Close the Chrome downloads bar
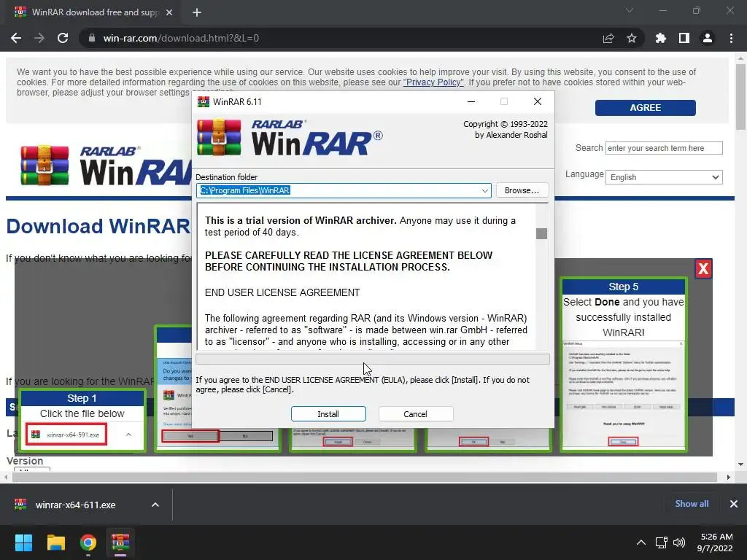Viewport: 747px width, 560px height. [734, 504]
